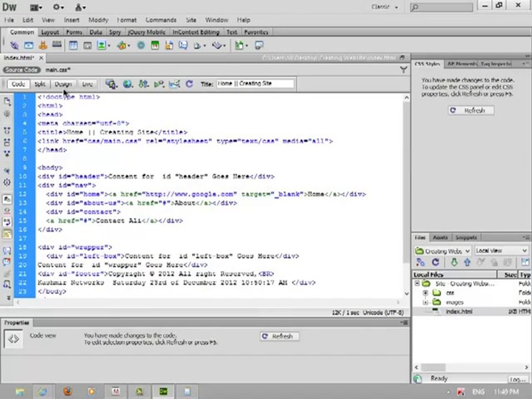Expand Files panel to show local and remote
The image size is (532, 399).
pyautogui.click(x=525, y=262)
